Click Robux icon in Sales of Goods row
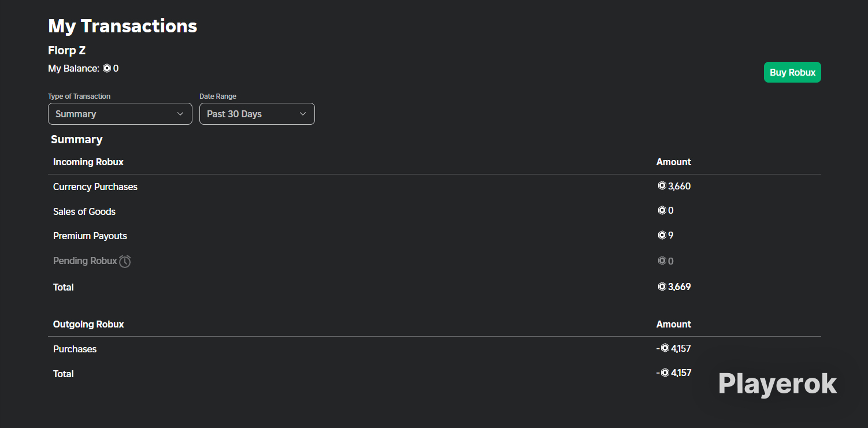Image resolution: width=868 pixels, height=428 pixels. click(662, 210)
